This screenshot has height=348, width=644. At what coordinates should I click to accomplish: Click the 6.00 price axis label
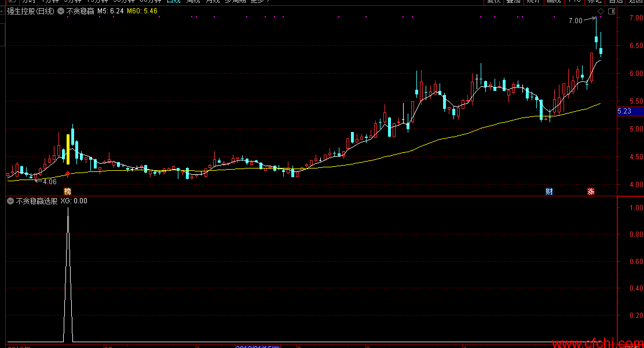[x=636, y=74]
